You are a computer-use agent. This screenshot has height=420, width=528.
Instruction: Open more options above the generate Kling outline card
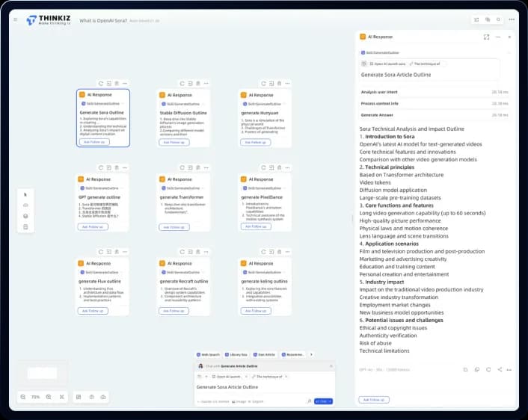[x=287, y=251]
